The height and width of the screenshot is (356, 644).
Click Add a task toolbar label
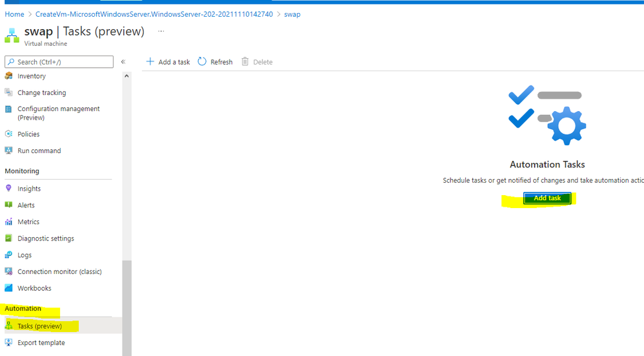click(174, 61)
